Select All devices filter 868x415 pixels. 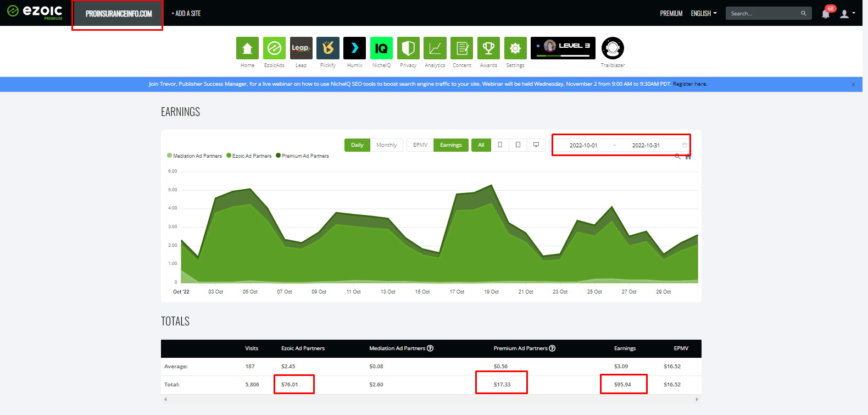481,145
